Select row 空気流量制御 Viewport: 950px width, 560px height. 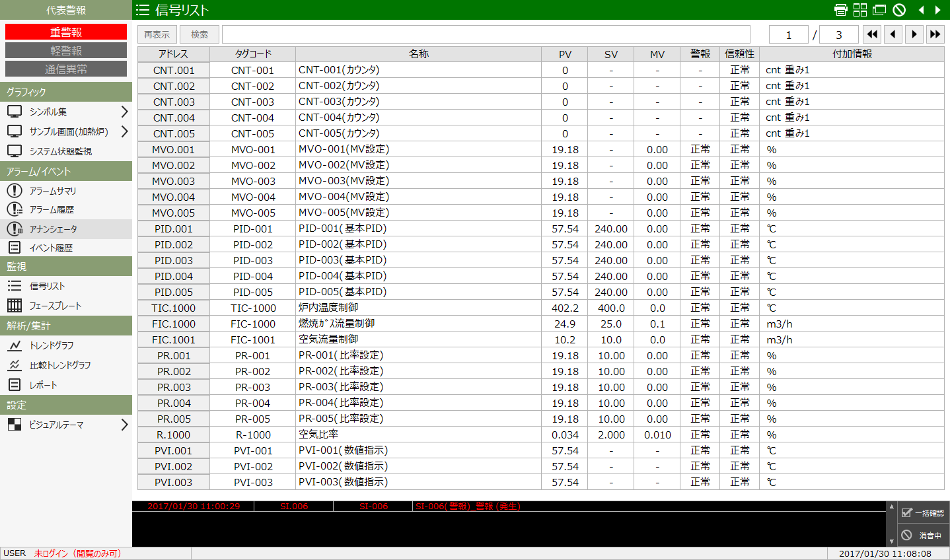(x=541, y=339)
